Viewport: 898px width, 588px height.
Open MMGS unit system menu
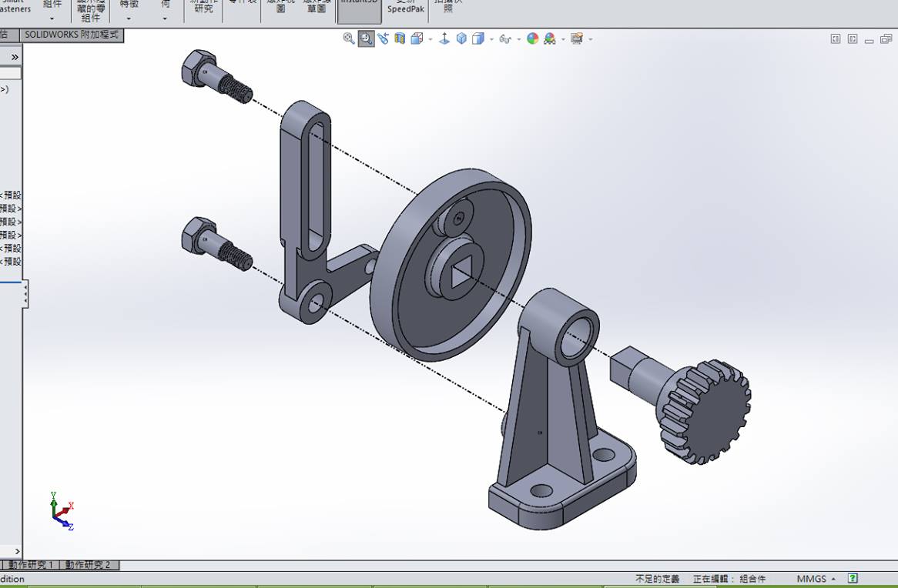tap(816, 579)
